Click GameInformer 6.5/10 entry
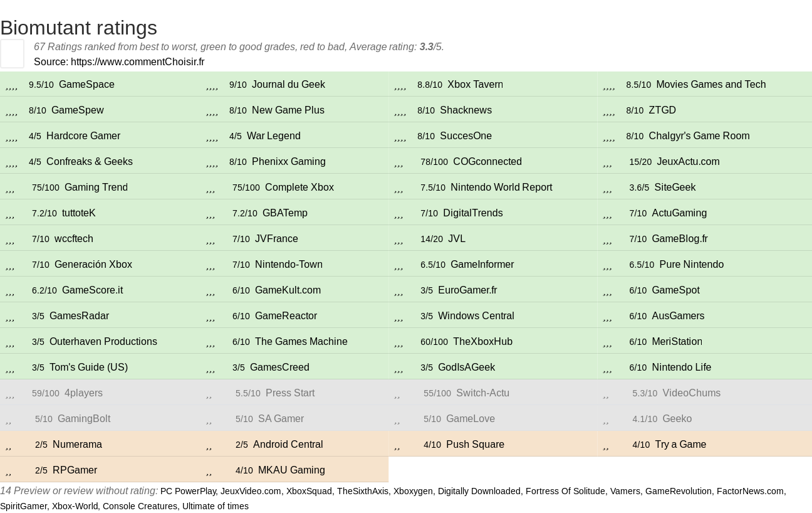The width and height of the screenshot is (812, 513). pyautogui.click(x=482, y=264)
